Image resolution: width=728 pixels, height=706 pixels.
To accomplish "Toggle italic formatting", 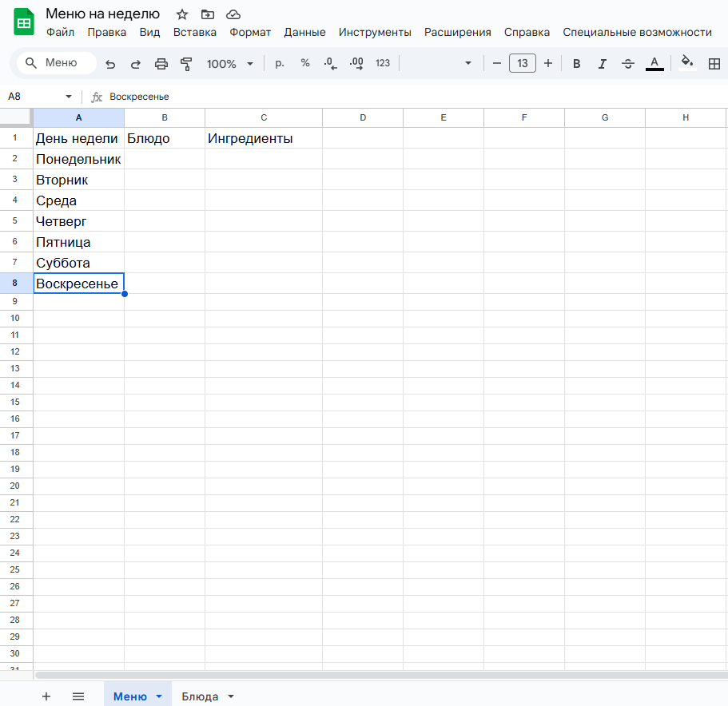I will point(603,64).
